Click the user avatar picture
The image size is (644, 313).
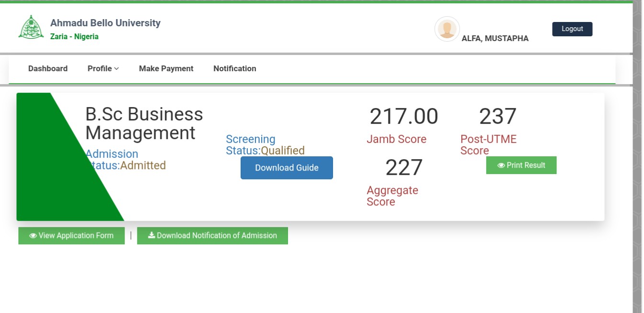(447, 29)
